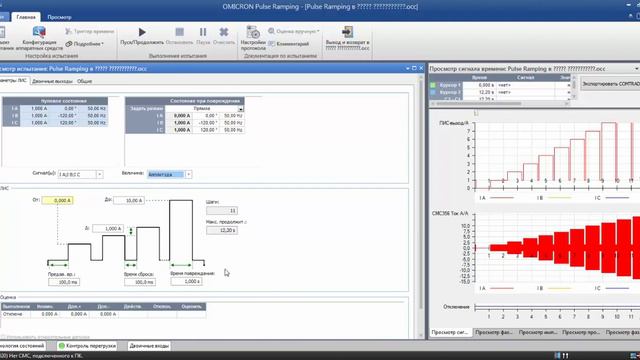Image resolution: width=640 pixels, height=360 pixels.
Task: Click the blue Курсор 2 color swatch
Action: pyautogui.click(x=433, y=92)
